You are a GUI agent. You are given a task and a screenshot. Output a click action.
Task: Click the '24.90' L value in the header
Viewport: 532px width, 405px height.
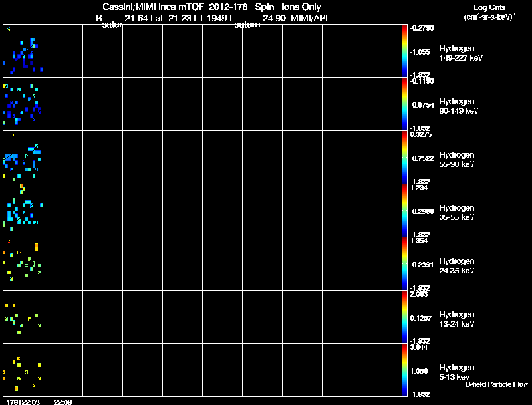point(274,19)
